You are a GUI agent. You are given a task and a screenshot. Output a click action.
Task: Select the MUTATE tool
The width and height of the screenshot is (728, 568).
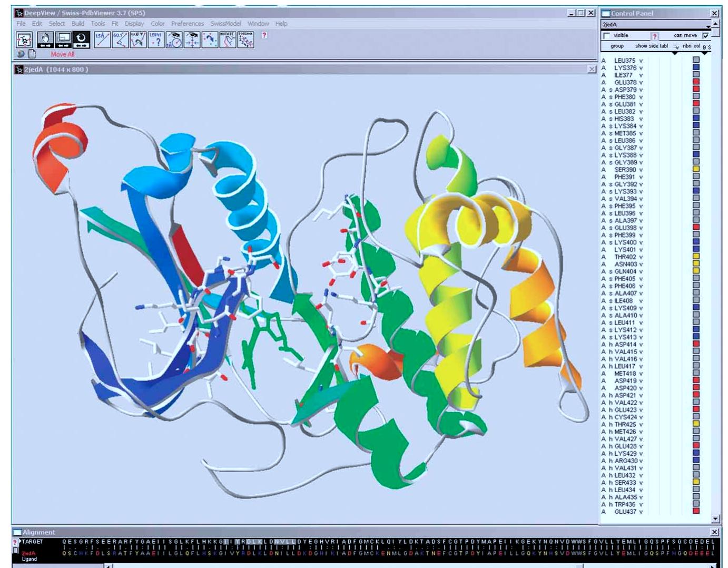pos(228,40)
